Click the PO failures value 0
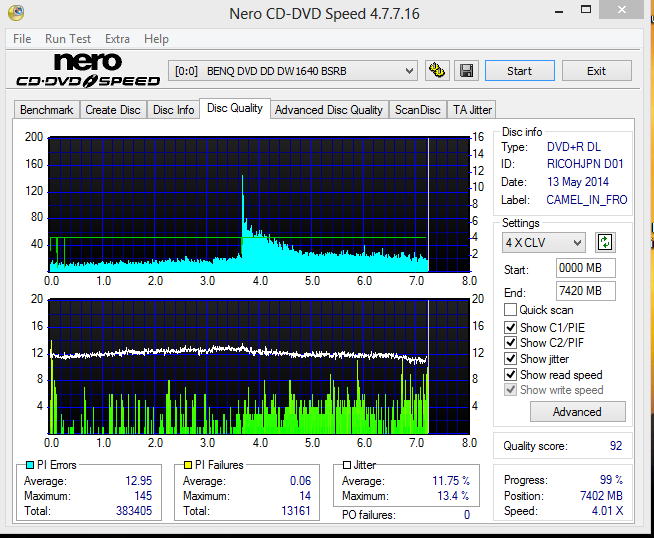 click(467, 515)
